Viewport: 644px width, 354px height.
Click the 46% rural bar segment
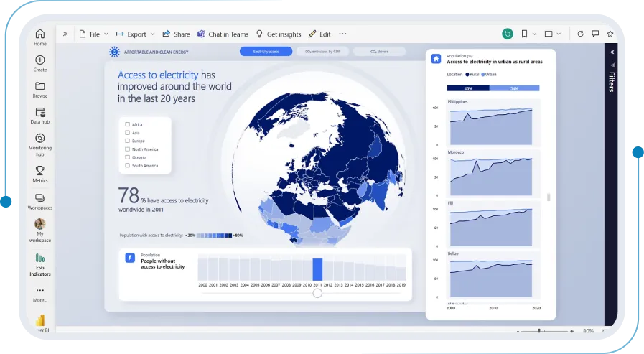click(x=468, y=88)
